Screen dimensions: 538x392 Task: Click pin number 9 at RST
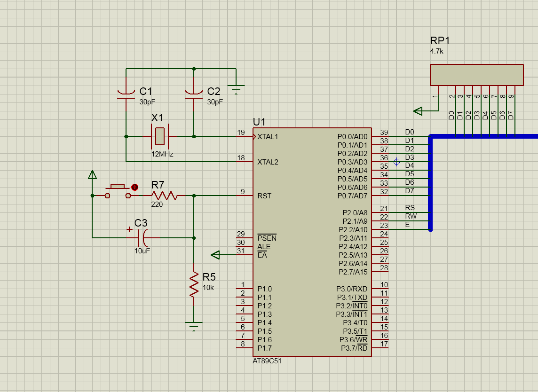[x=243, y=192]
